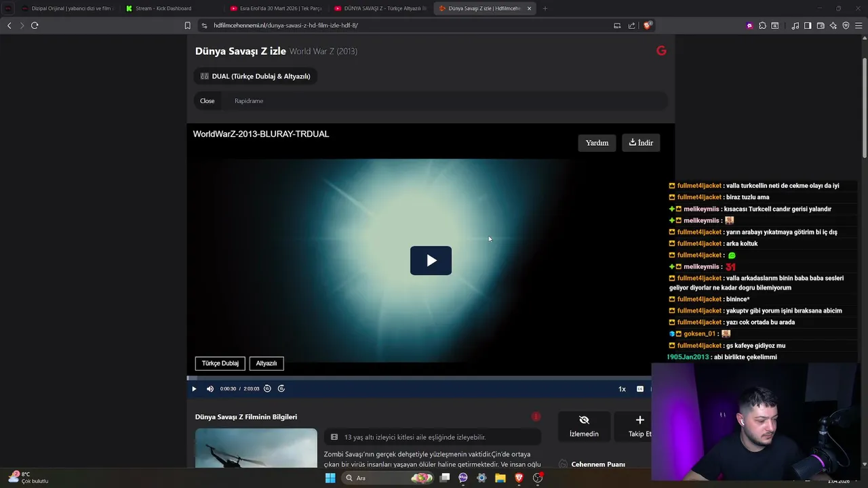
Task: Open Brave Shields lion icon
Action: tap(648, 25)
